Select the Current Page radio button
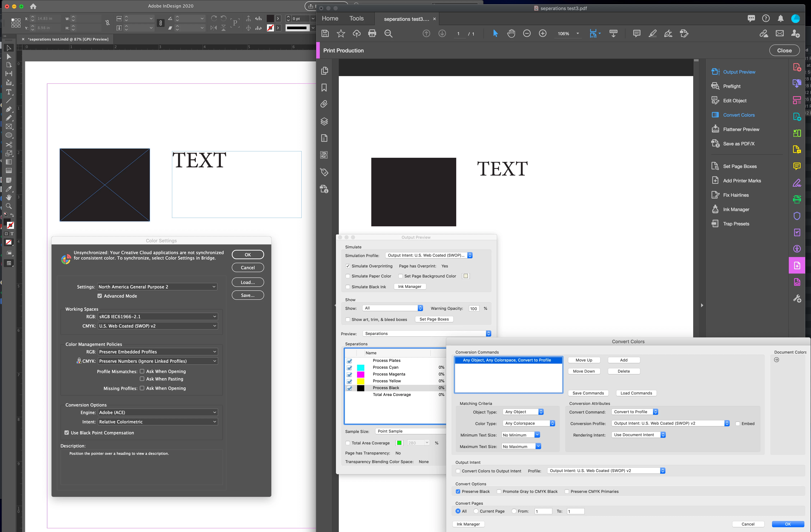 [476, 511]
